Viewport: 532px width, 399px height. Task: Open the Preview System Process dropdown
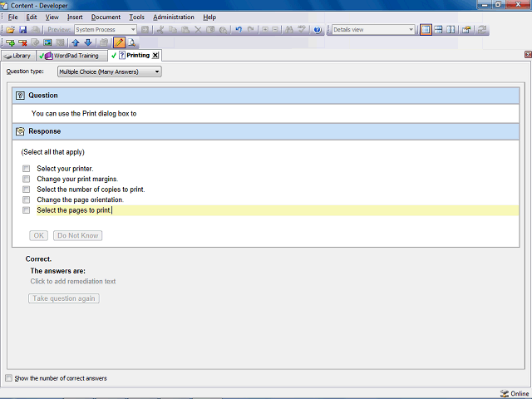(106, 30)
